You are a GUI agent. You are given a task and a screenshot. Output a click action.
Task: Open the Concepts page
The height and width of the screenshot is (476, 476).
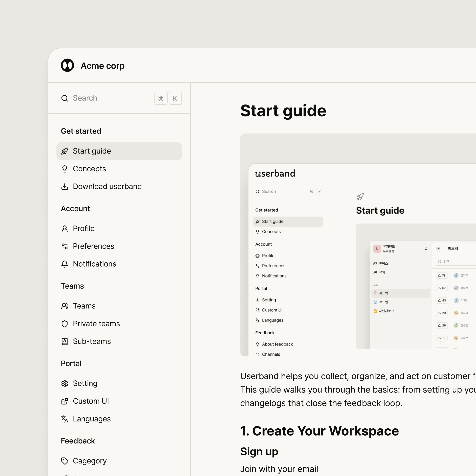(89, 169)
